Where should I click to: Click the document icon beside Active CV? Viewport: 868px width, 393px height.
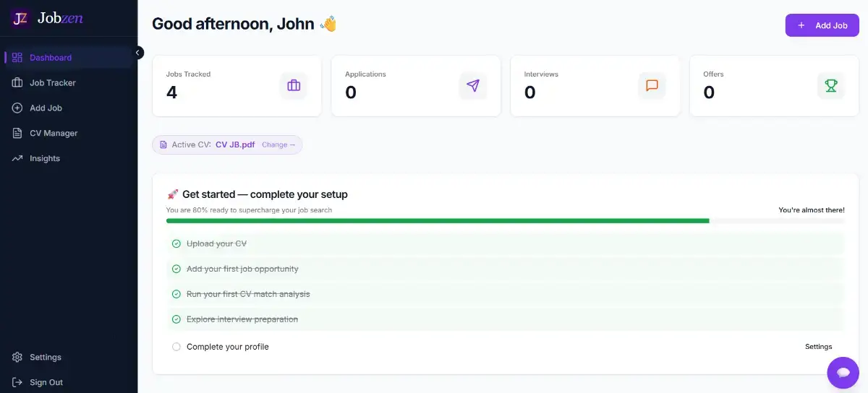click(163, 144)
